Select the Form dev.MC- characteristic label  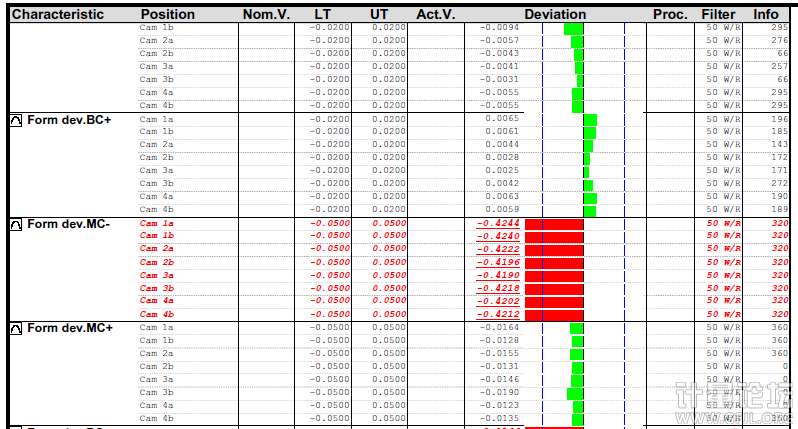(x=70, y=224)
